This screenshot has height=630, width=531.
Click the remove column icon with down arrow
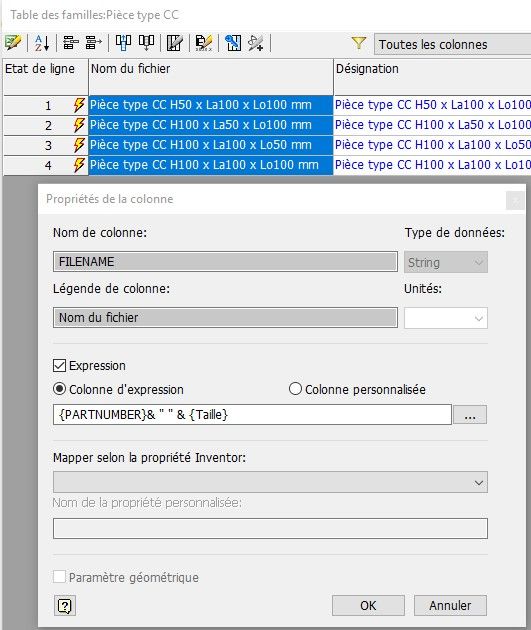pos(146,43)
